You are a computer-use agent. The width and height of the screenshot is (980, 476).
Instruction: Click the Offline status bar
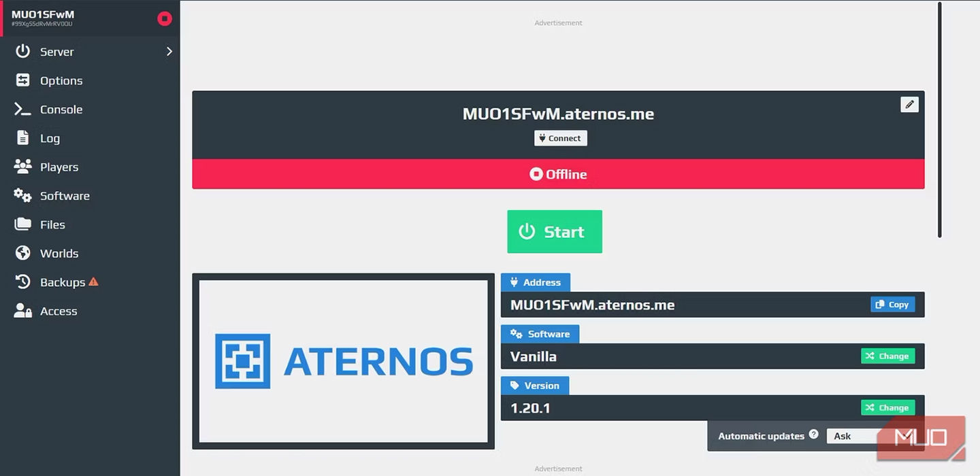click(558, 174)
